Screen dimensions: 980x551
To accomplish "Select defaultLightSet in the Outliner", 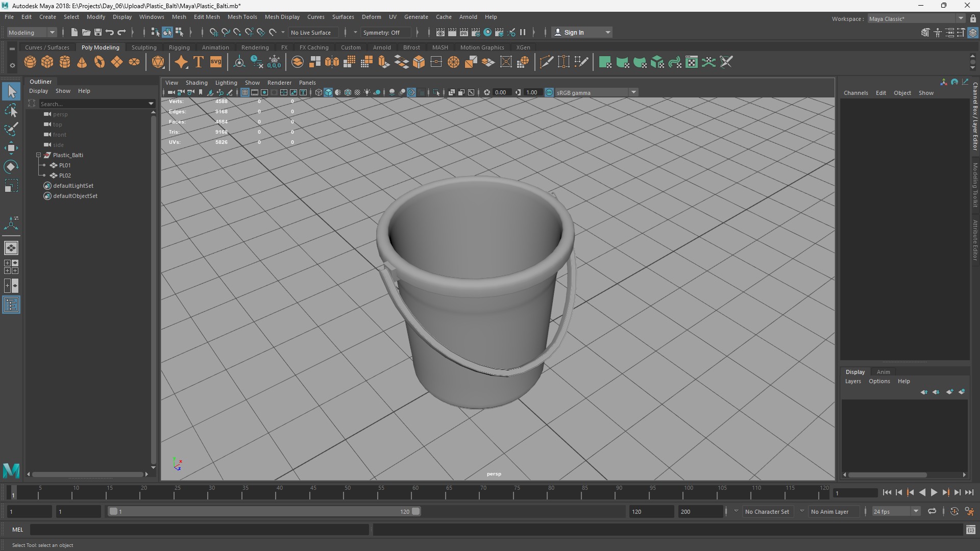I will (x=73, y=186).
